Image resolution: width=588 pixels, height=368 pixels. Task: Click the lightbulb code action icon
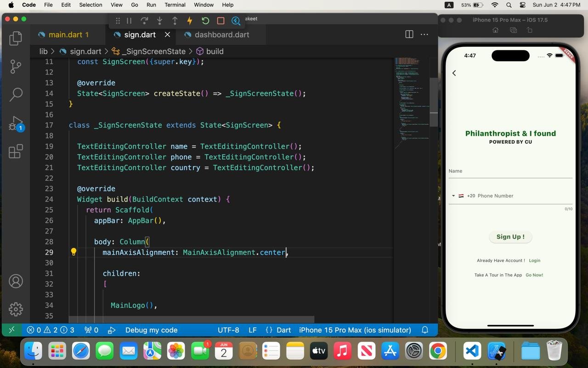tap(73, 252)
